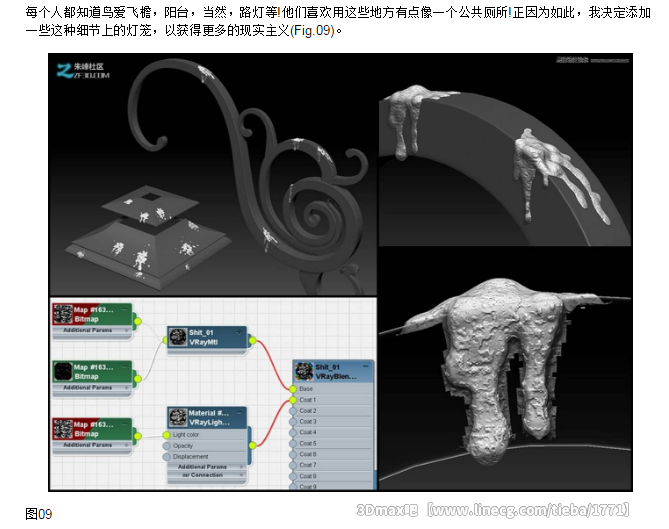Click the Coat 1 slot label
Screen dimensions: 669x529
point(308,400)
